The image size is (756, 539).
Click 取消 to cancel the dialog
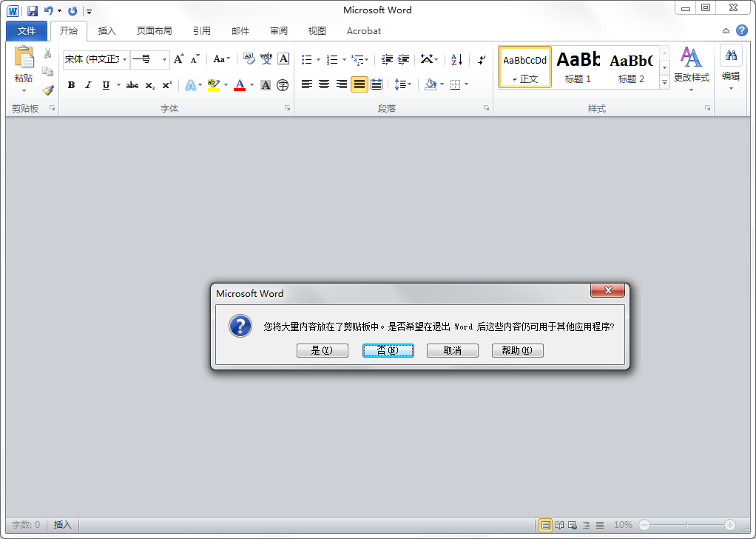[x=453, y=350]
